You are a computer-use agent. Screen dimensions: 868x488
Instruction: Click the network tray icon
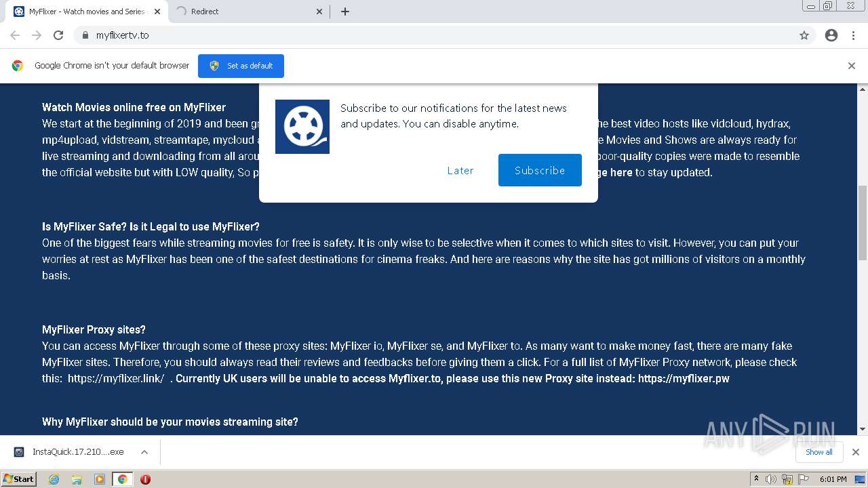point(787,479)
